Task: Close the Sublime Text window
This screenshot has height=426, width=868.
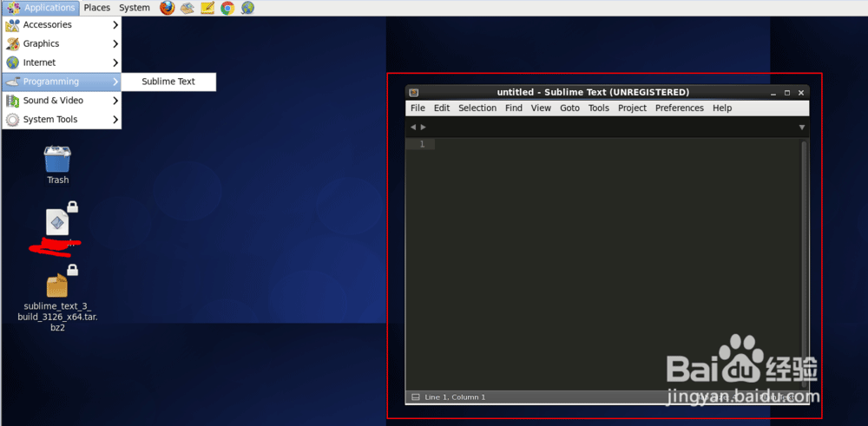Action: pos(800,93)
